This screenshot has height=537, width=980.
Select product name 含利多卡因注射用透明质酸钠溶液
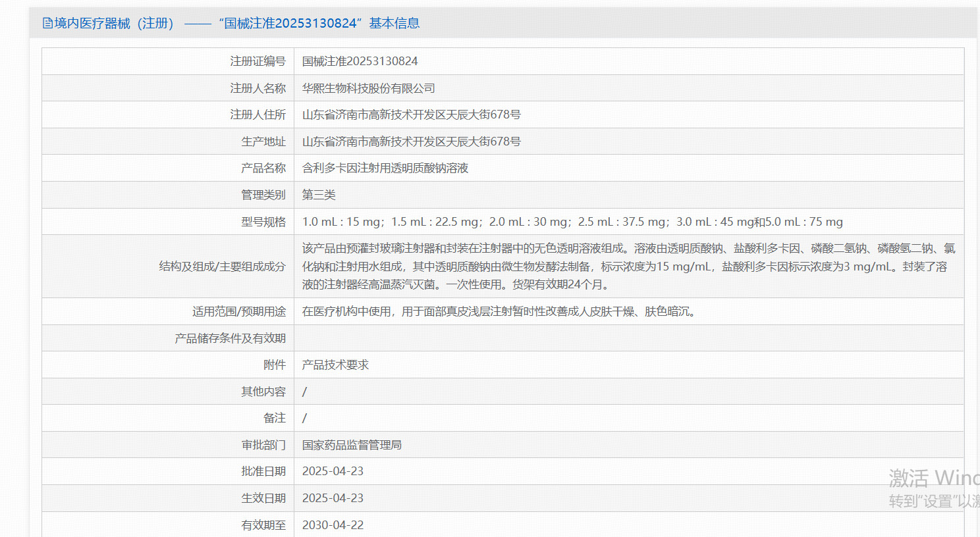pos(385,168)
